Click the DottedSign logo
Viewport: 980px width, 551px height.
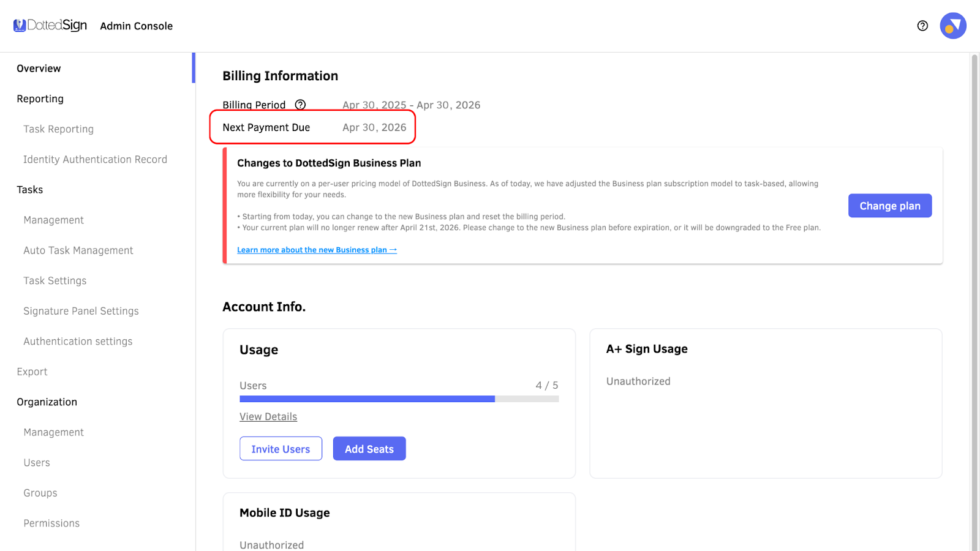(x=50, y=25)
